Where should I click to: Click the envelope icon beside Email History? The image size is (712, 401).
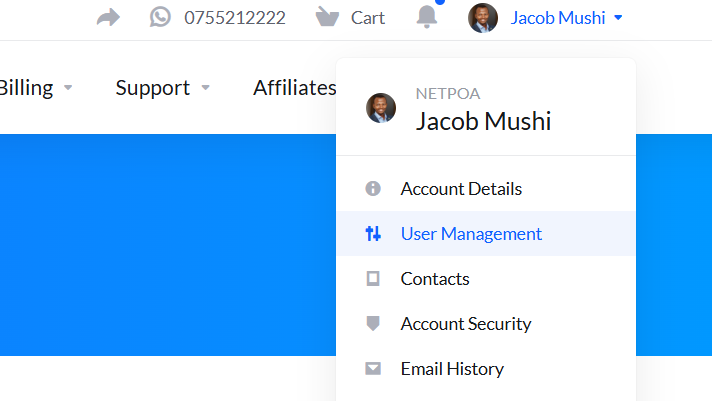pyautogui.click(x=373, y=369)
